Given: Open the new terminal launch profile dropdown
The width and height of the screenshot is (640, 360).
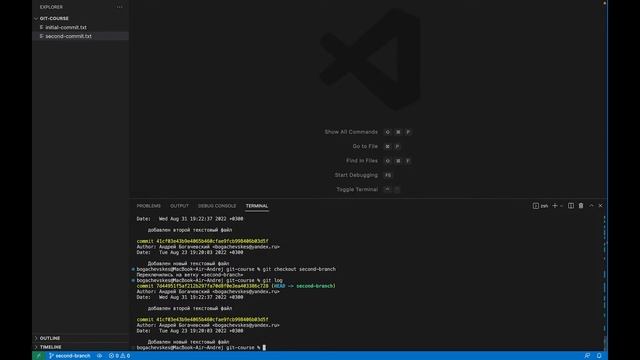Looking at the screenshot, I should (x=561, y=206).
